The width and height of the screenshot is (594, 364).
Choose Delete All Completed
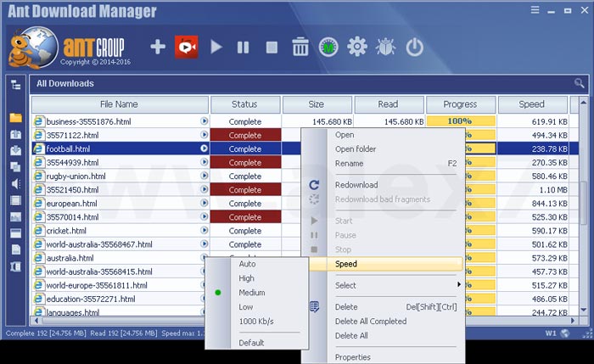pyautogui.click(x=371, y=322)
